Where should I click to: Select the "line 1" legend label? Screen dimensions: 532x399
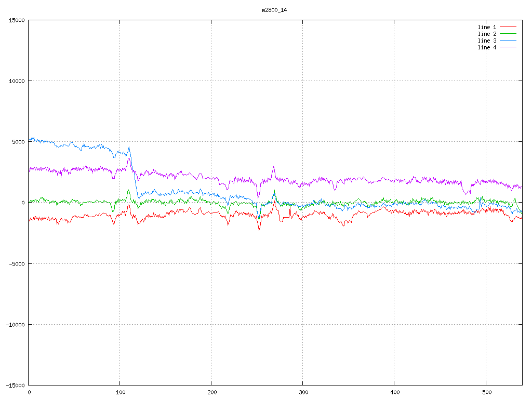click(x=487, y=27)
